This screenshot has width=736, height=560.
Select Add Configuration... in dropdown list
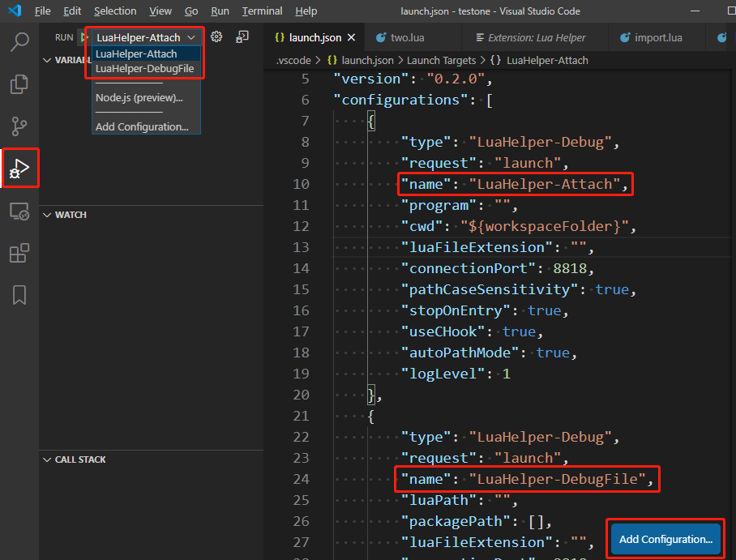(147, 126)
